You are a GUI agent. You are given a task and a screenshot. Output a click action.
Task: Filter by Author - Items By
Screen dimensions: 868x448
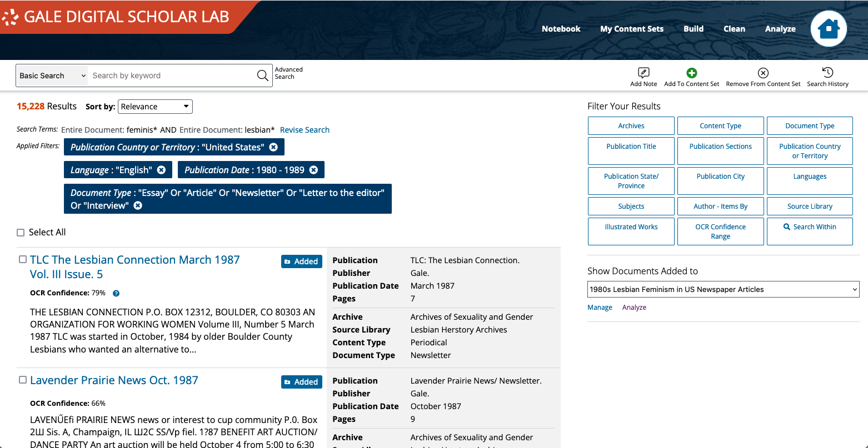click(x=721, y=206)
